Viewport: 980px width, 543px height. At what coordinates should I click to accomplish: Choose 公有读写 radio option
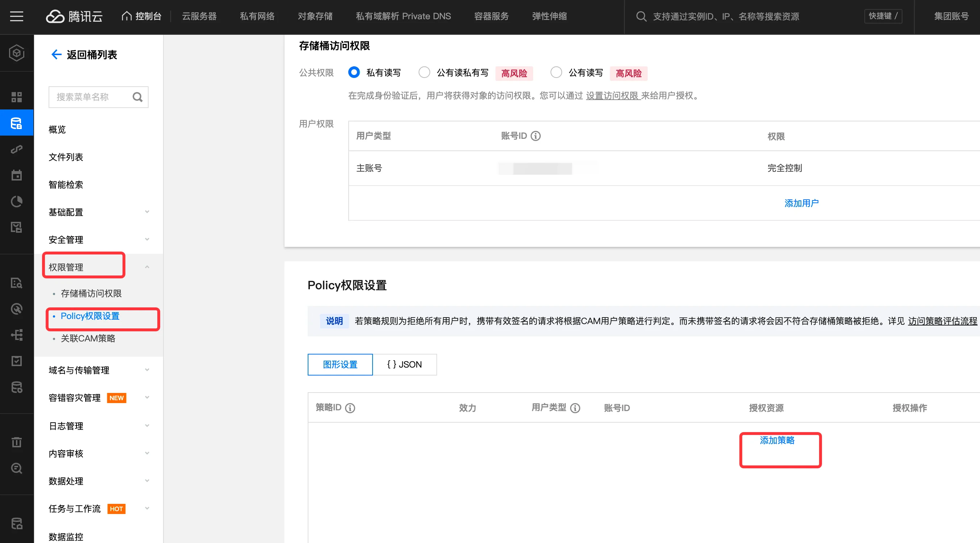point(556,72)
